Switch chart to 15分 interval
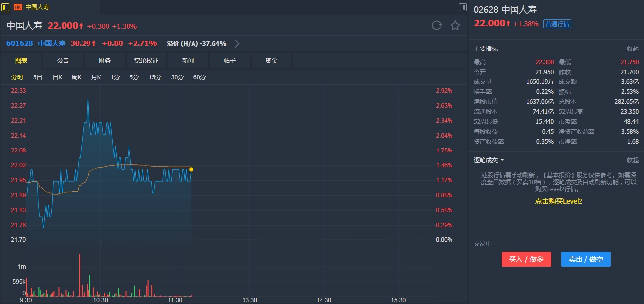644x304 pixels. click(155, 77)
